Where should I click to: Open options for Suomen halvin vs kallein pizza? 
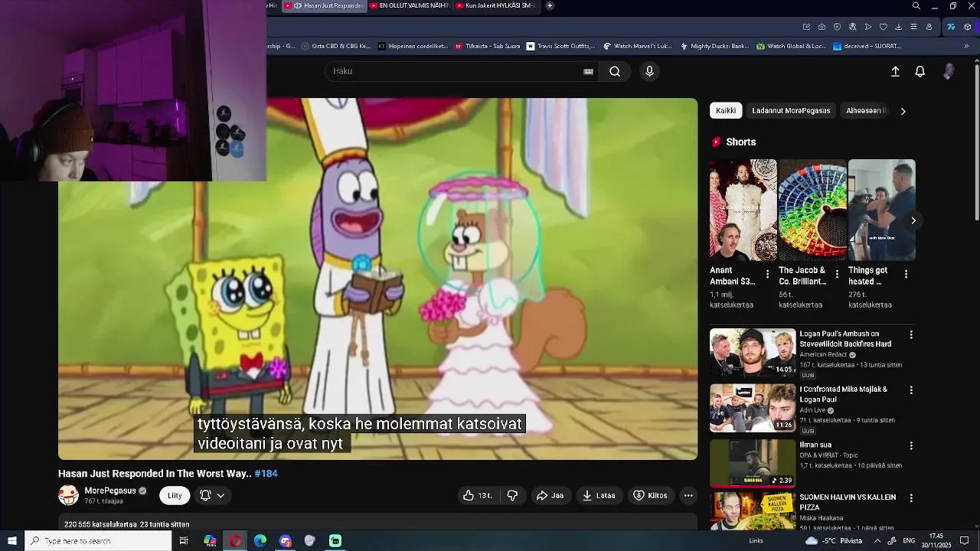911,498
